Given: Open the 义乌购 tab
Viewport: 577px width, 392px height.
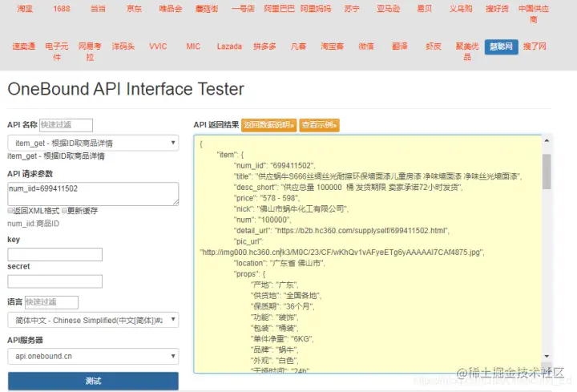Looking at the screenshot, I should (x=461, y=9).
